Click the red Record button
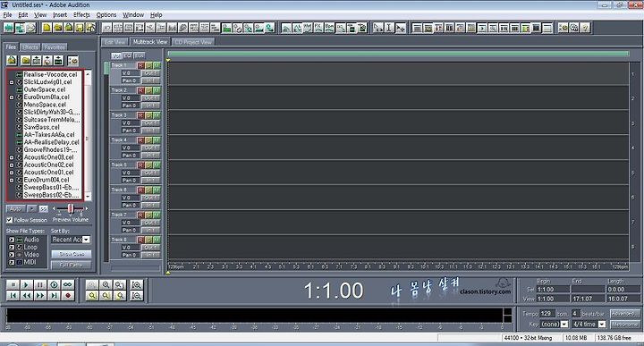 point(67,296)
